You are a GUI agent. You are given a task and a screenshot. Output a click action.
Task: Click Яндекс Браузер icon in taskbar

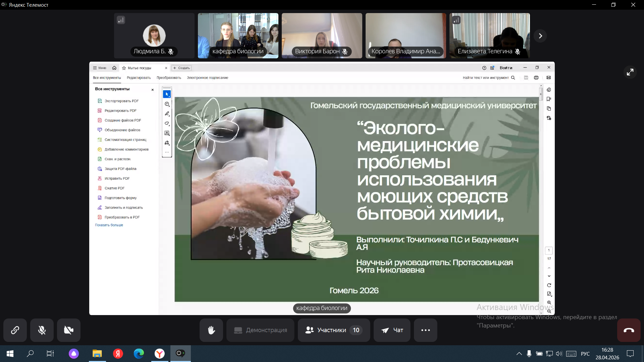(x=159, y=353)
